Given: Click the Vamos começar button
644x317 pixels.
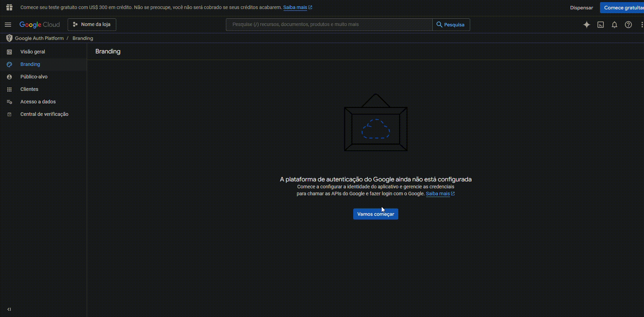Looking at the screenshot, I should pyautogui.click(x=376, y=214).
